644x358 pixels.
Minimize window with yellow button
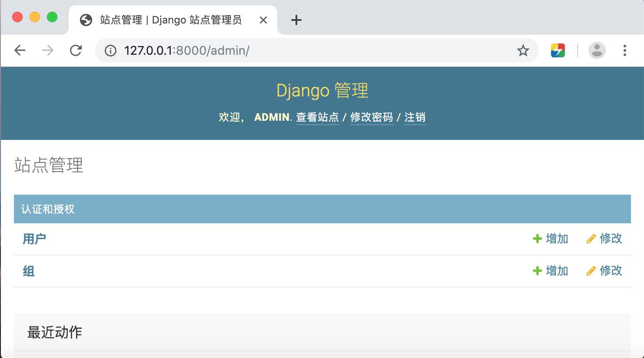35,17
